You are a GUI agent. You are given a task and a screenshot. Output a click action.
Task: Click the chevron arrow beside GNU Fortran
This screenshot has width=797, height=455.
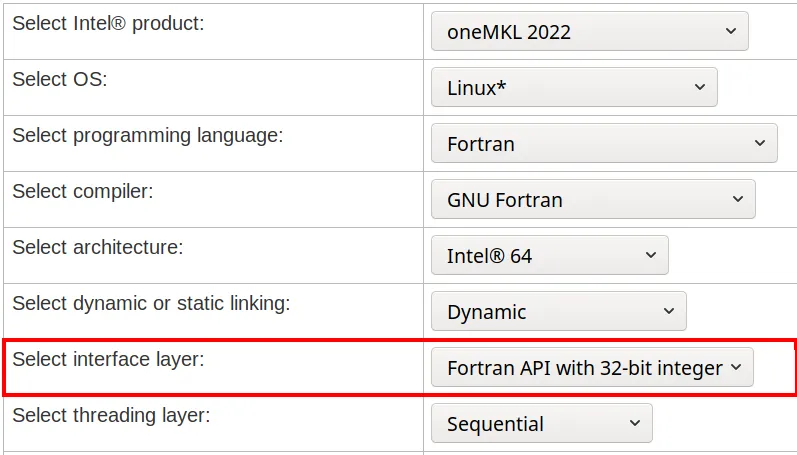point(737,199)
